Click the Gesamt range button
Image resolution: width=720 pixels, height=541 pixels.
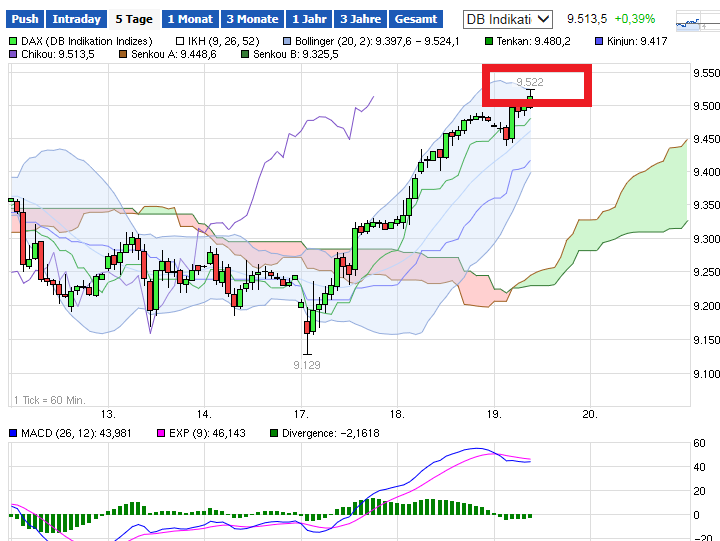(x=416, y=19)
